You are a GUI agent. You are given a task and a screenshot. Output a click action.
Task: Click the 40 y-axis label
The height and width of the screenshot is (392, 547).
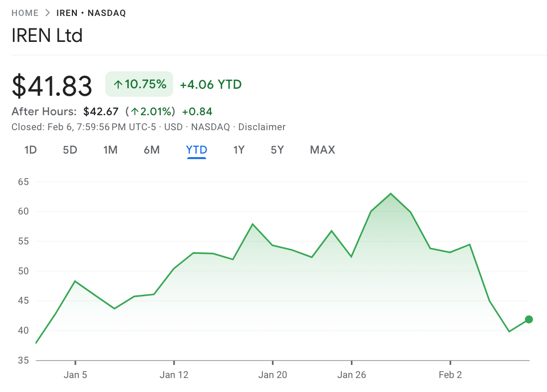pos(23,330)
